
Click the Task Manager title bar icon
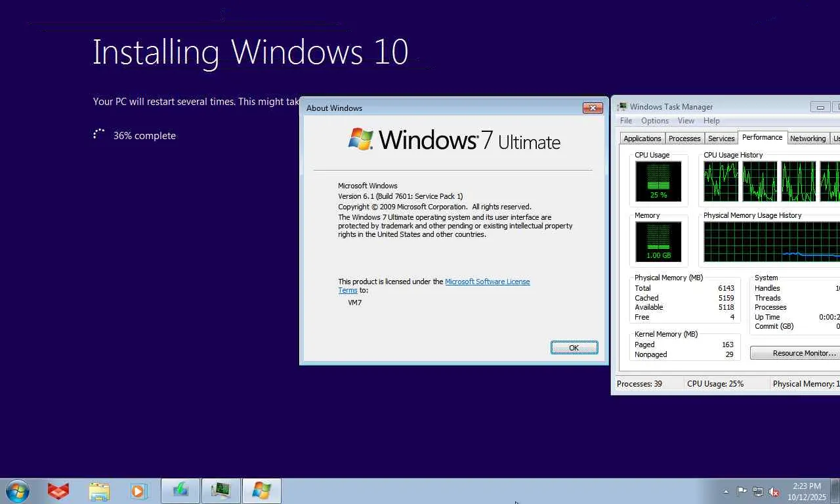tap(621, 106)
